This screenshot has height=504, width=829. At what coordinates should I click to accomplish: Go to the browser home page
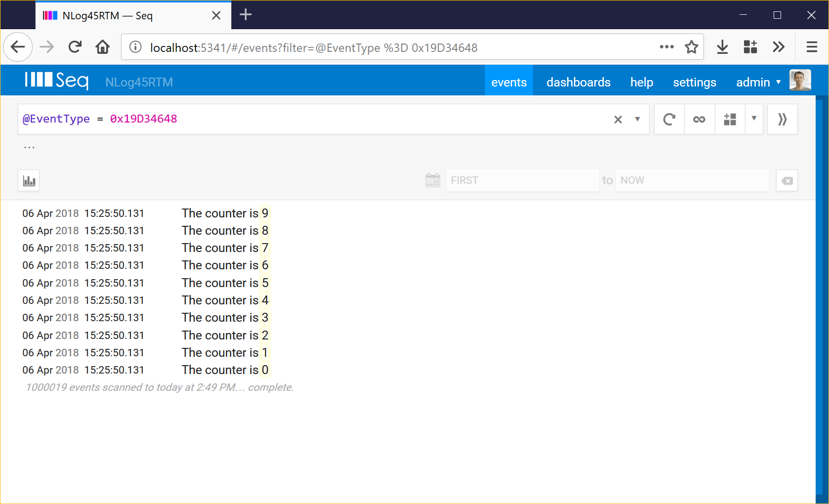pyautogui.click(x=103, y=47)
